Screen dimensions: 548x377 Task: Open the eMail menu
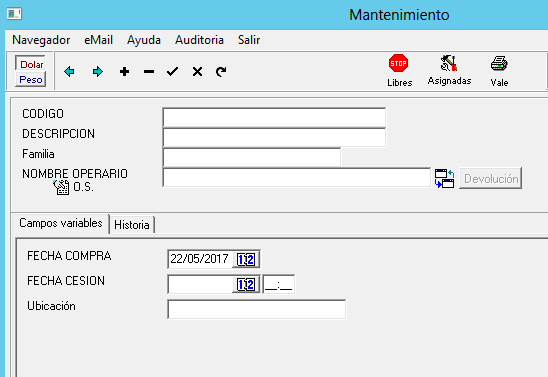(x=99, y=40)
